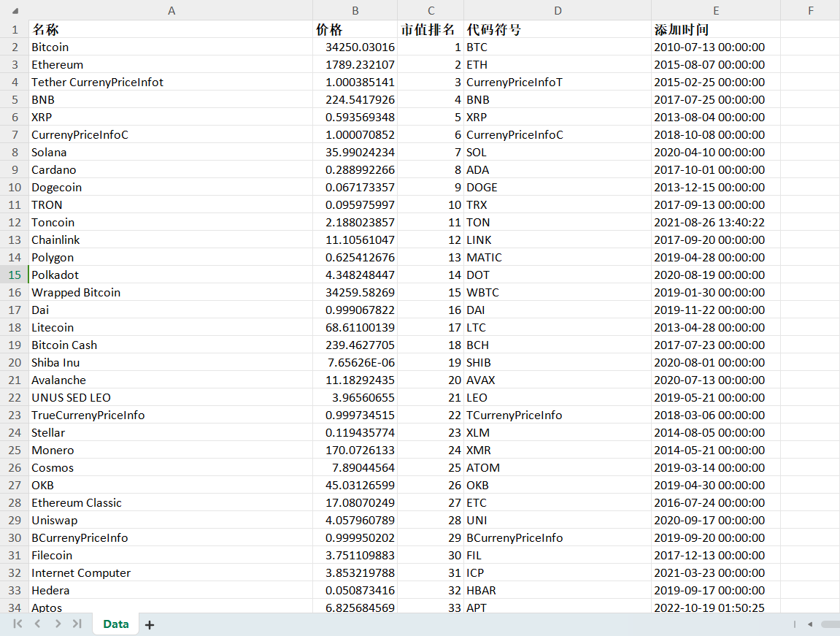The image size is (840, 636).
Task: Select column F header
Action: click(x=810, y=11)
